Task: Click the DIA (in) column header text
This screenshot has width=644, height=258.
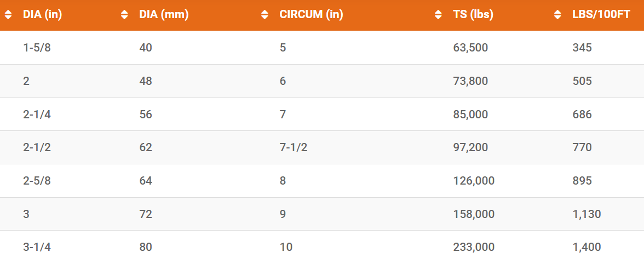Action: 42,15
